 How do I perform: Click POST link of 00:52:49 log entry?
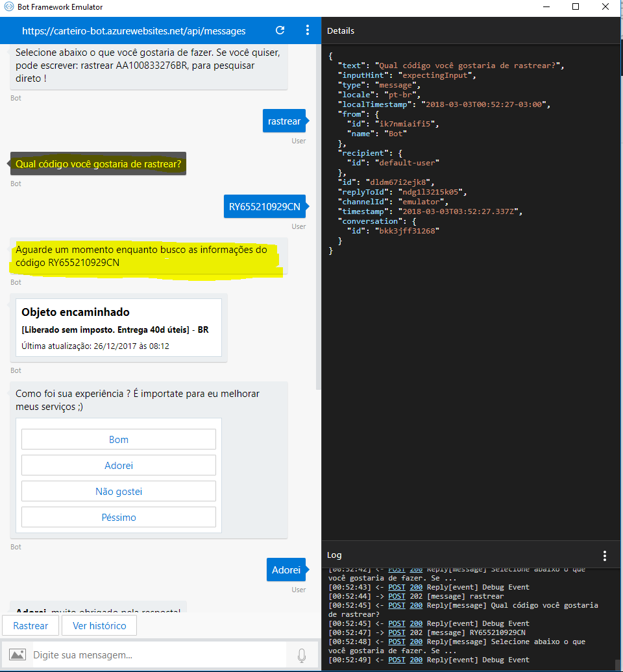tap(397, 660)
